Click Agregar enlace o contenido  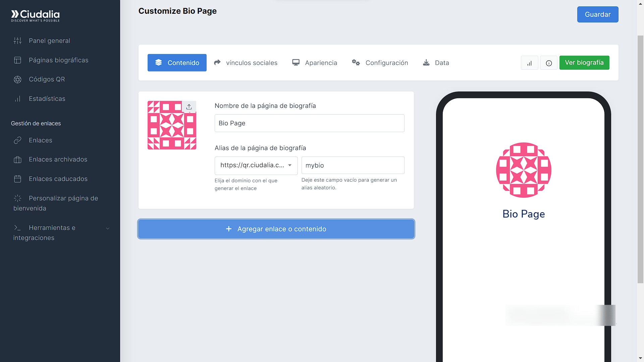point(276,229)
